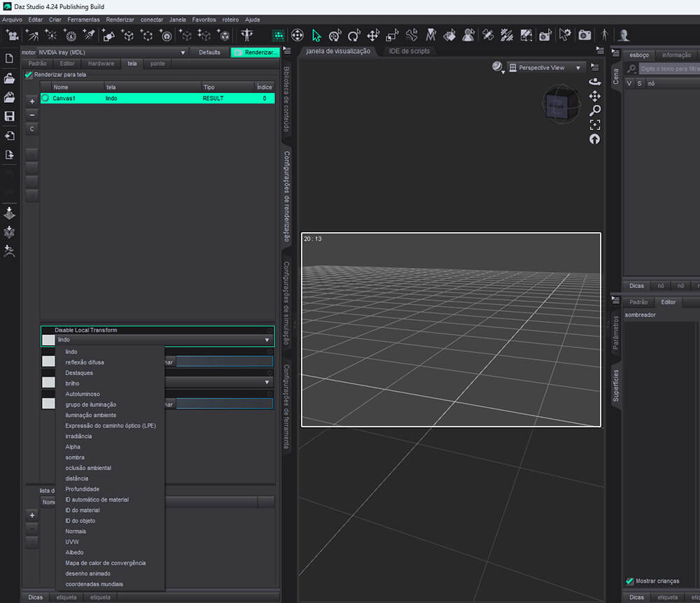The height and width of the screenshot is (603, 700).
Task: Click the cursor-with-gear tool settings icon
Action: click(565, 35)
